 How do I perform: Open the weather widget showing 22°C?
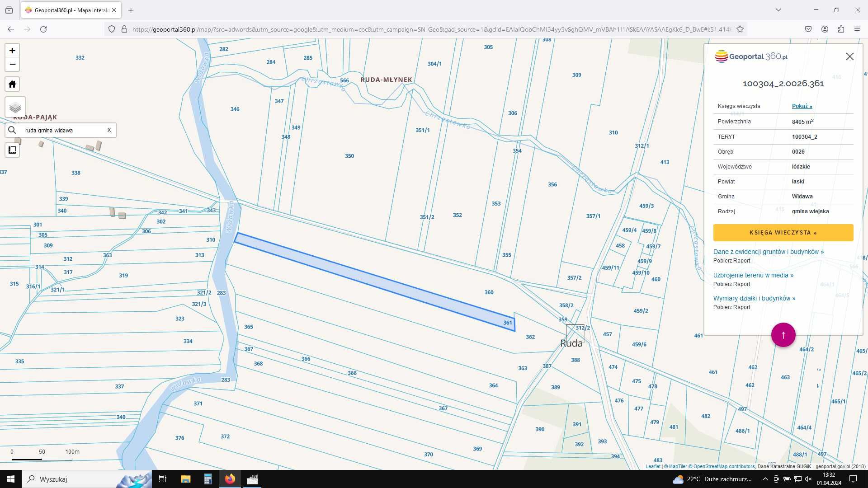[712, 479]
